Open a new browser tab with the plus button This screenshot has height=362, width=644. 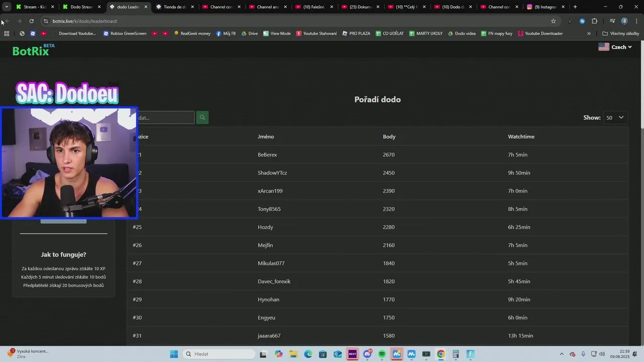(x=575, y=7)
